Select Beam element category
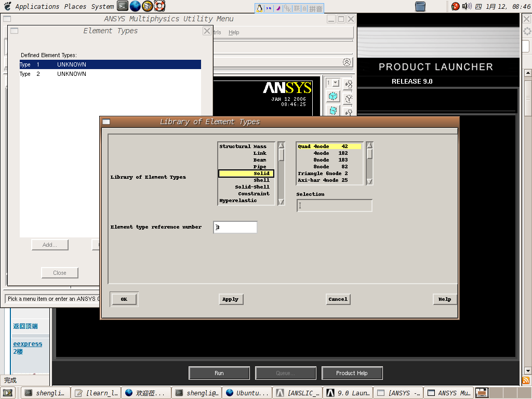 tap(246, 160)
